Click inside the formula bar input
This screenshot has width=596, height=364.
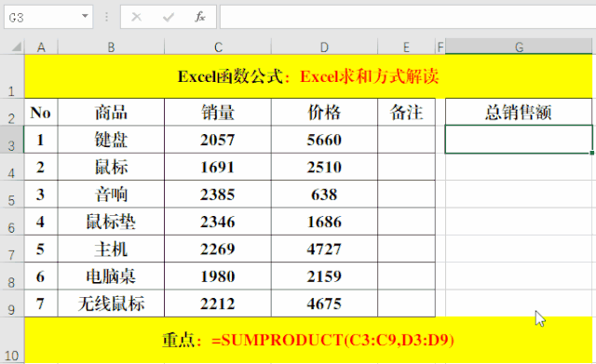tap(408, 17)
